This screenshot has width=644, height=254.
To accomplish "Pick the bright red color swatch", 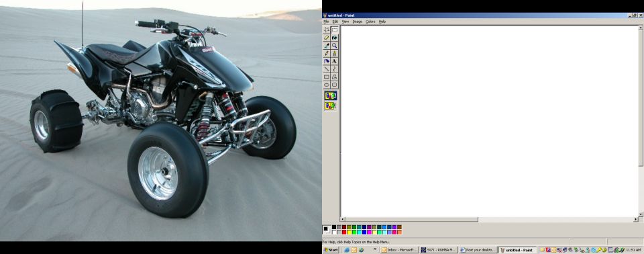I will [x=344, y=232].
